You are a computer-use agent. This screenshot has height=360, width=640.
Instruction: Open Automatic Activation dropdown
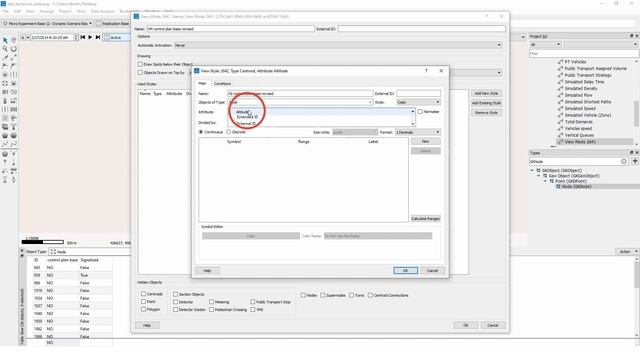[338, 45]
